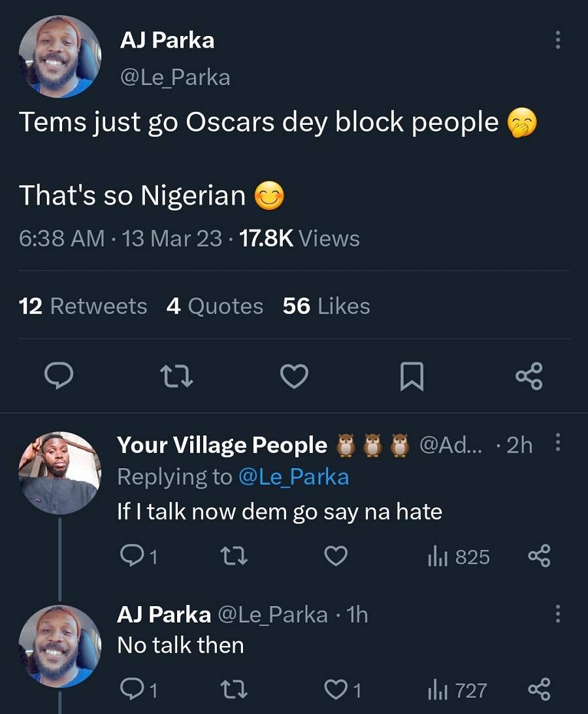Bookmark the main tweet

(413, 376)
